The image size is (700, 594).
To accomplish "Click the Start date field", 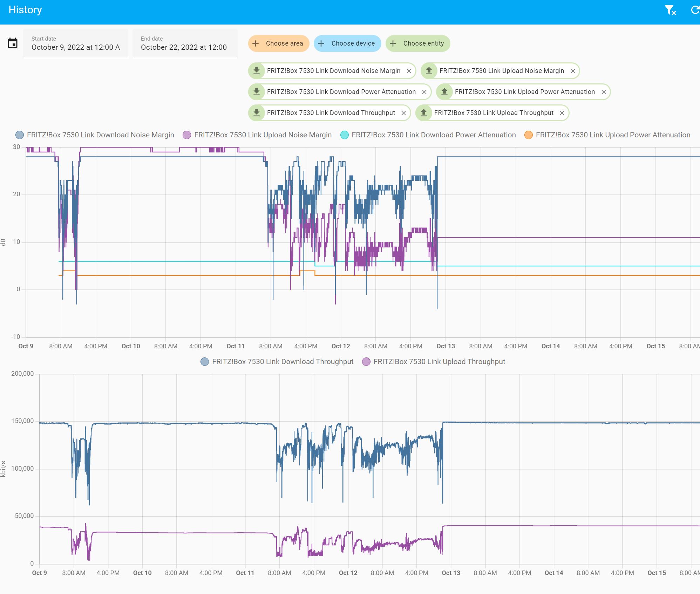I will [x=76, y=43].
